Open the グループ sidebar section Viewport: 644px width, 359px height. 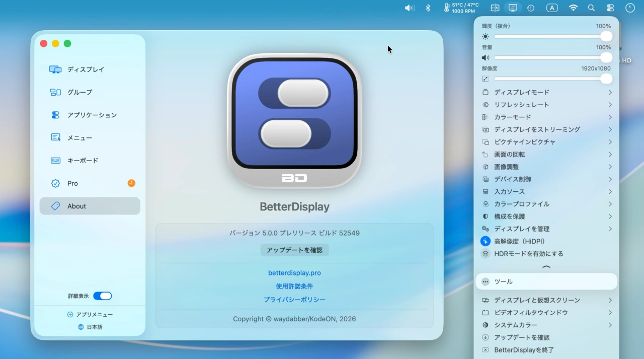[x=90, y=92]
